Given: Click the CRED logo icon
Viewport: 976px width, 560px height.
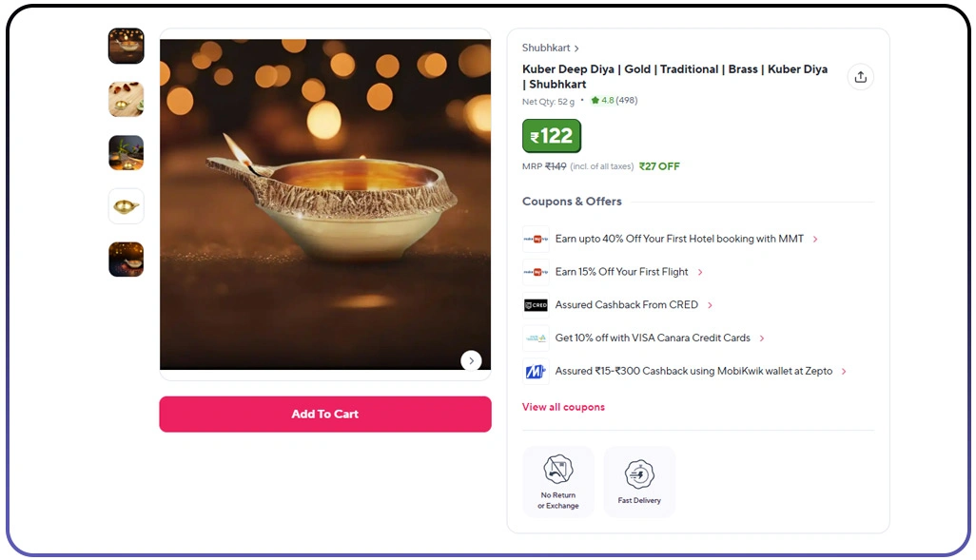Looking at the screenshot, I should coord(536,305).
